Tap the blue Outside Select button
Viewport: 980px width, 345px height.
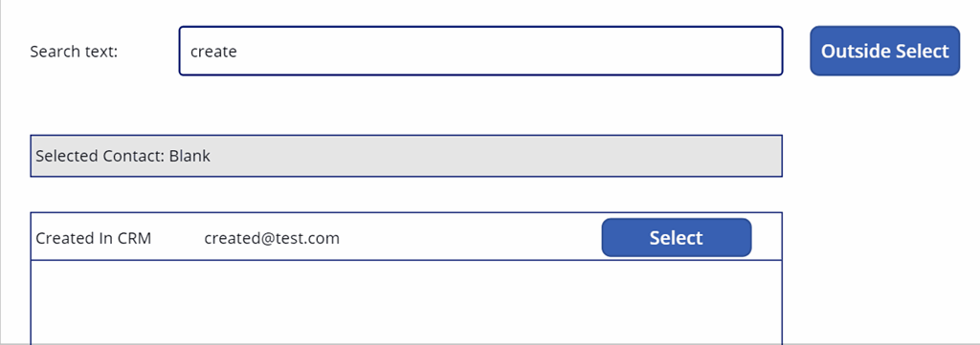click(884, 51)
